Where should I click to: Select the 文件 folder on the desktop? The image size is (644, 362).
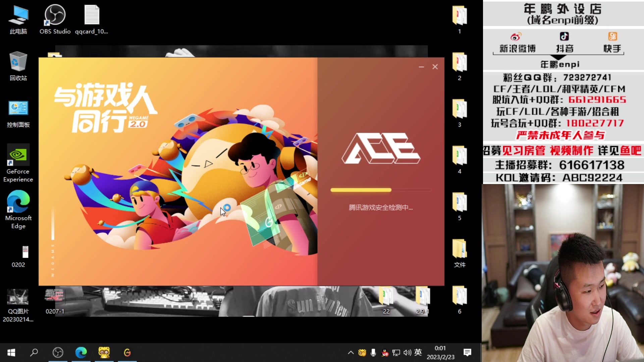[x=460, y=253]
